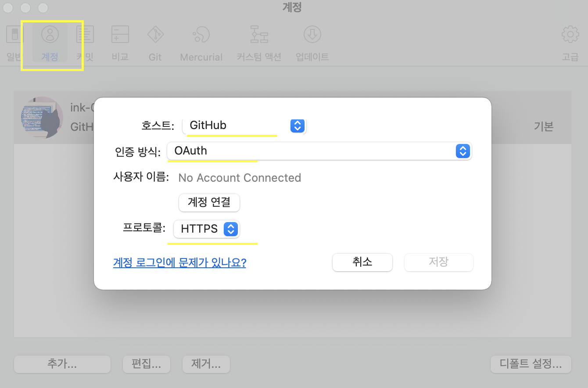The image size is (588, 388).
Task: Click the 계정 연결 button
Action: click(209, 202)
